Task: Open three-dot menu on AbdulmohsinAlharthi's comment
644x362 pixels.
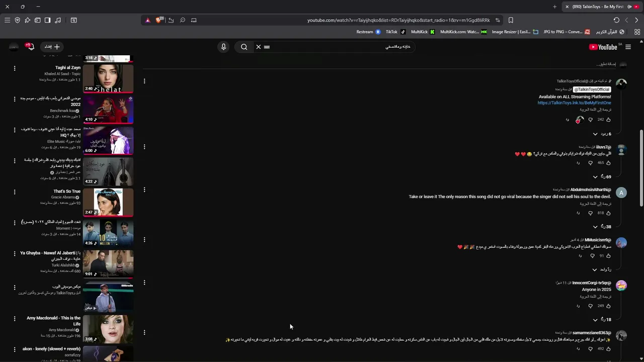Action: pos(144,190)
